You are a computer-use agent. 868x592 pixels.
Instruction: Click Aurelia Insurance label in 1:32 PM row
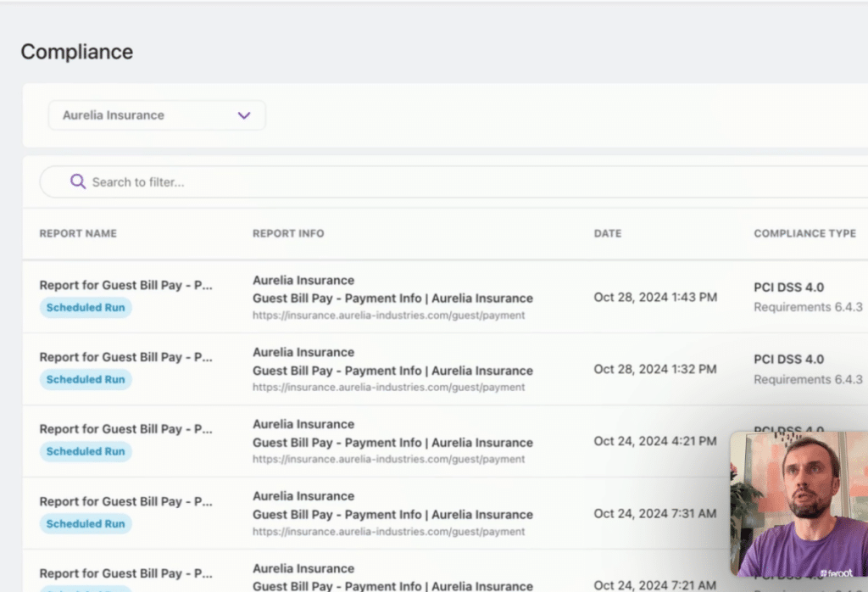[x=303, y=352]
